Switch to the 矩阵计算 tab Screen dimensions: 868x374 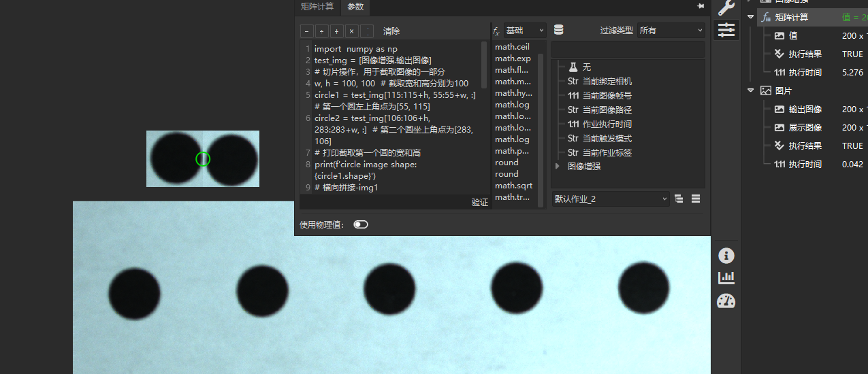pyautogui.click(x=317, y=7)
